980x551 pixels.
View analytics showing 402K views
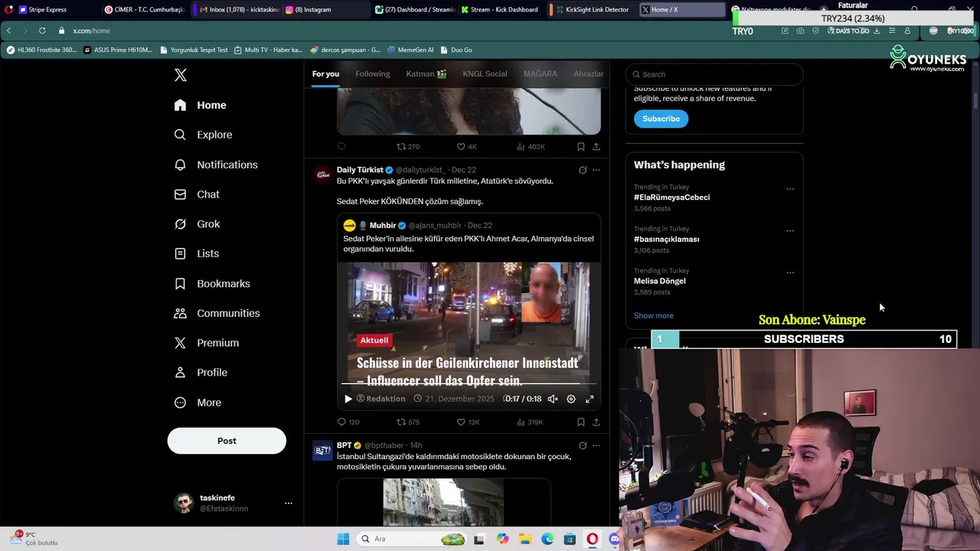[531, 146]
